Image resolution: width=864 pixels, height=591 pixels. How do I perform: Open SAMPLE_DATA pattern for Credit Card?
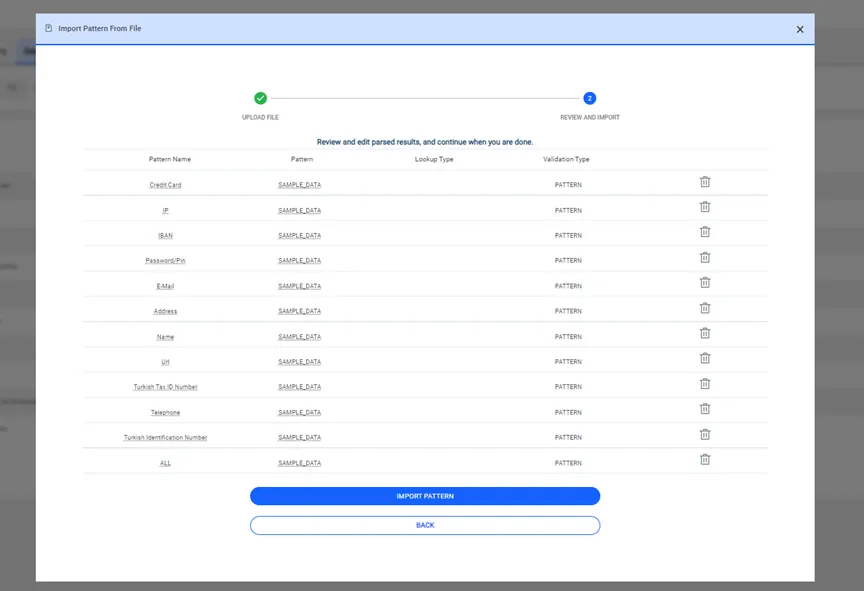pyautogui.click(x=299, y=185)
